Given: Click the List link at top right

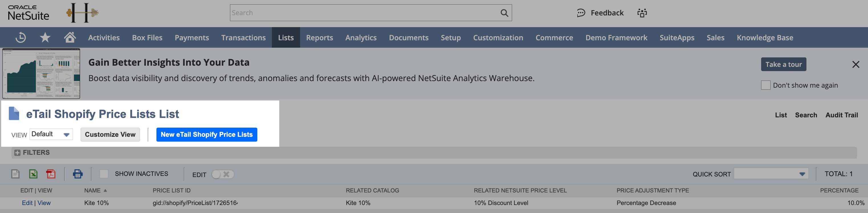Looking at the screenshot, I should 781,115.
